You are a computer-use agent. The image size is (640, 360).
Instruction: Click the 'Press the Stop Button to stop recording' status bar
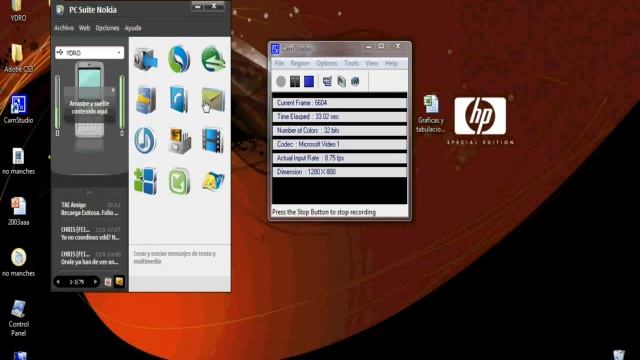pyautogui.click(x=340, y=212)
